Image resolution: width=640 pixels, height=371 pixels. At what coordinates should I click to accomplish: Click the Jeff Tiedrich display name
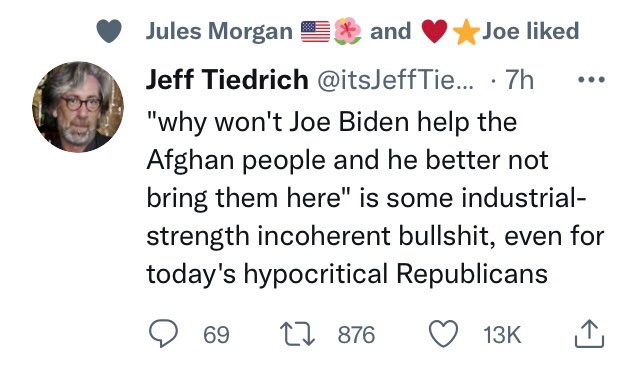click(227, 79)
